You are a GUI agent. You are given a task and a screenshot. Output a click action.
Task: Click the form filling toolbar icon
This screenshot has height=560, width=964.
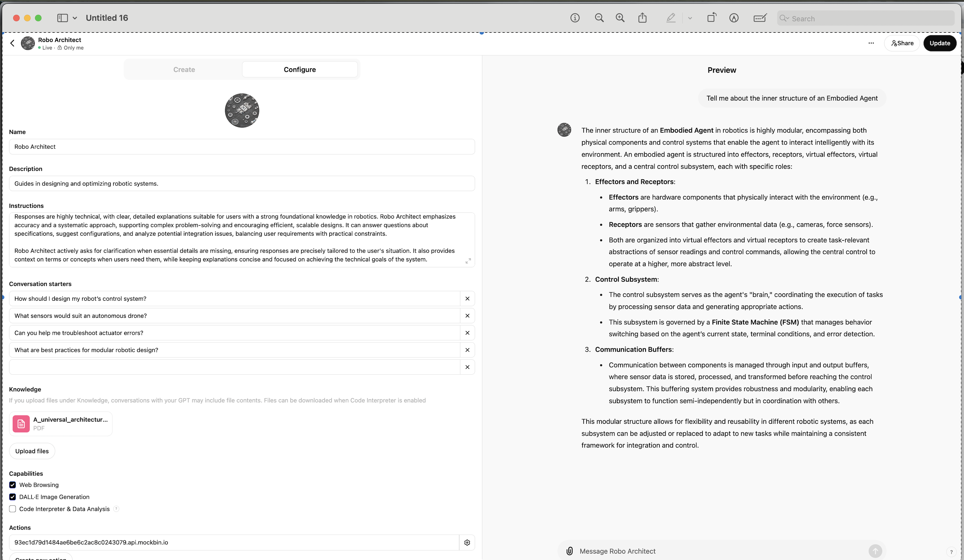point(760,18)
